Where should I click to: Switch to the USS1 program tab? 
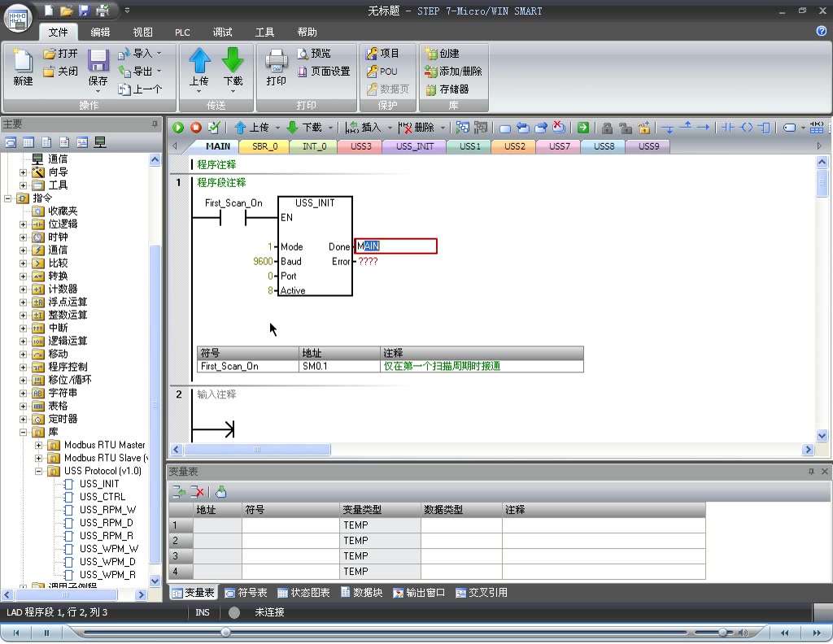point(469,146)
